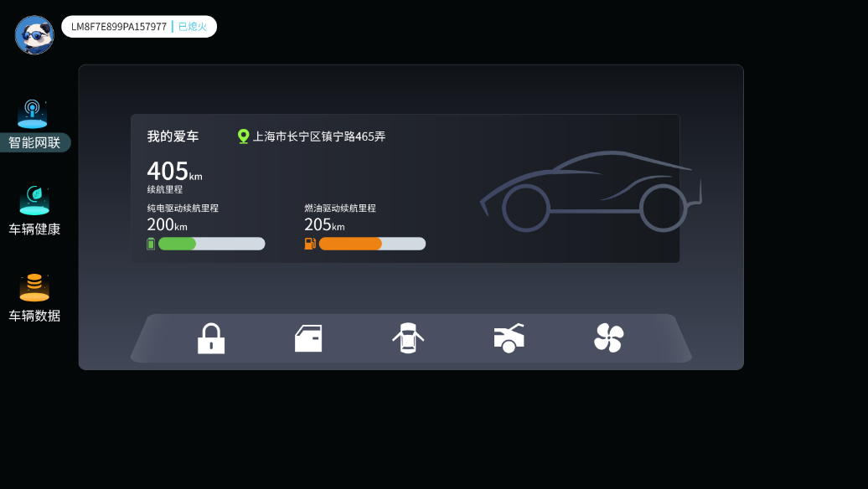Image resolution: width=868 pixels, height=489 pixels.
Task: Open the 智能网联 tab label
Action: point(34,142)
